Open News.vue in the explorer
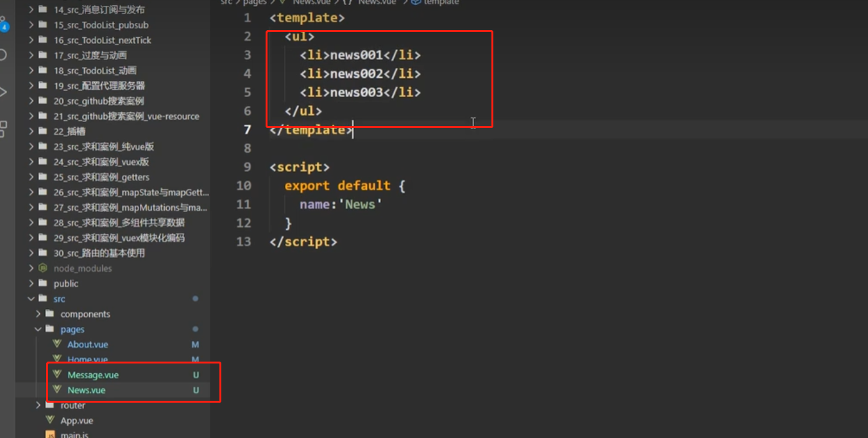Image resolution: width=868 pixels, height=438 pixels. pyautogui.click(x=87, y=390)
